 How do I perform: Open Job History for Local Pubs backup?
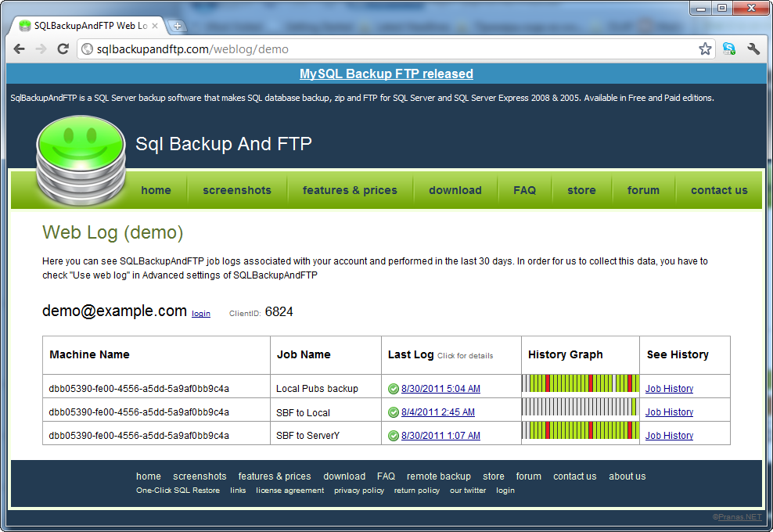coord(670,389)
